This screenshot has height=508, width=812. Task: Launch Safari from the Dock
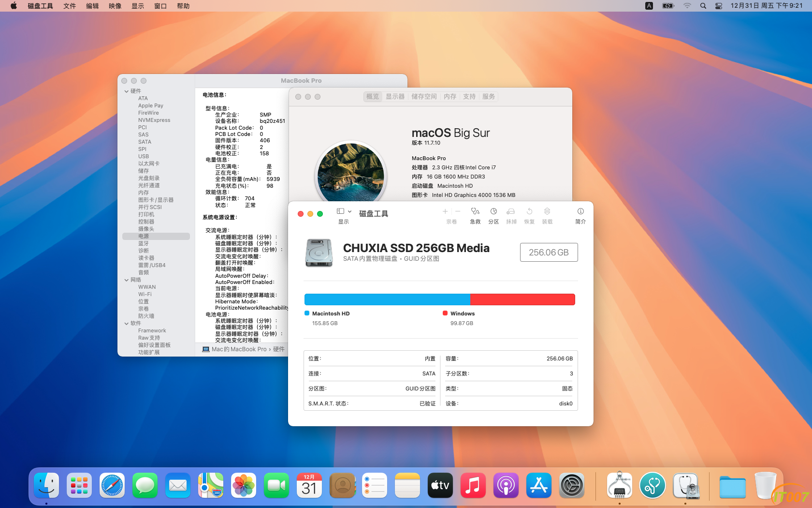(x=112, y=485)
